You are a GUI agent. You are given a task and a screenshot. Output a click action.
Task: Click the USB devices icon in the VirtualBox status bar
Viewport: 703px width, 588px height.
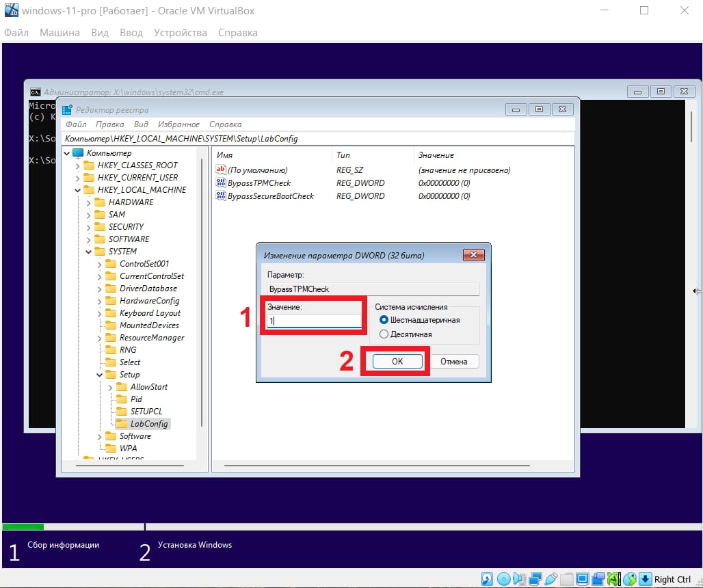pos(551,579)
